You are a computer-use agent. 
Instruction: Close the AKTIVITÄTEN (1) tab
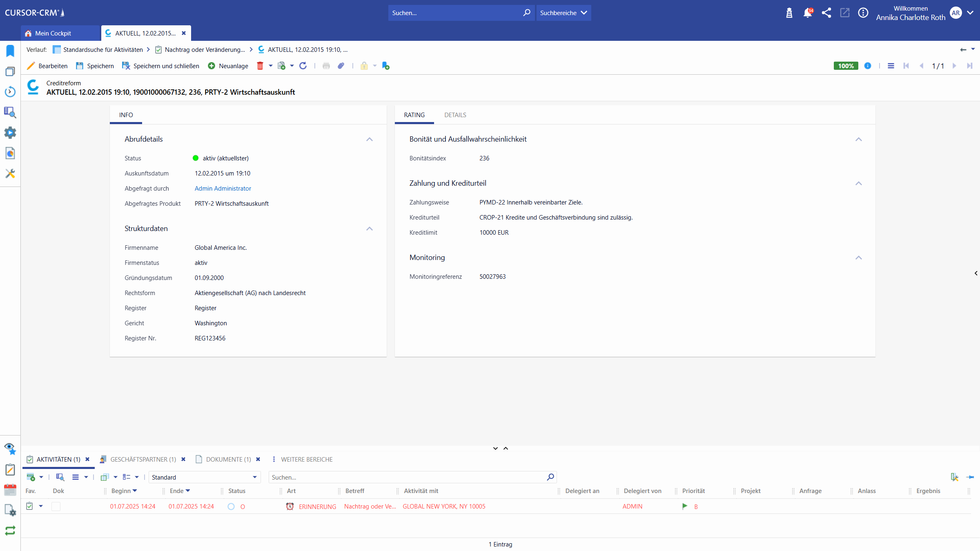pyautogui.click(x=87, y=460)
